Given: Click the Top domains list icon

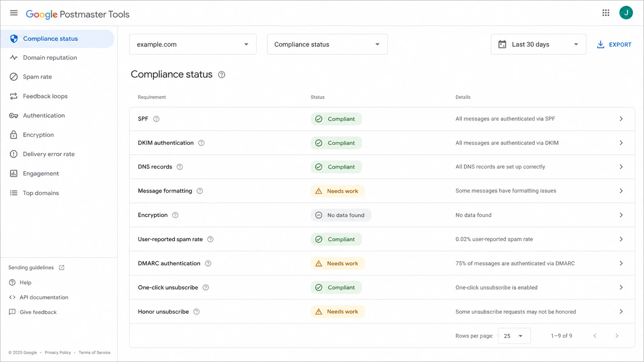Looking at the screenshot, I should (14, 193).
